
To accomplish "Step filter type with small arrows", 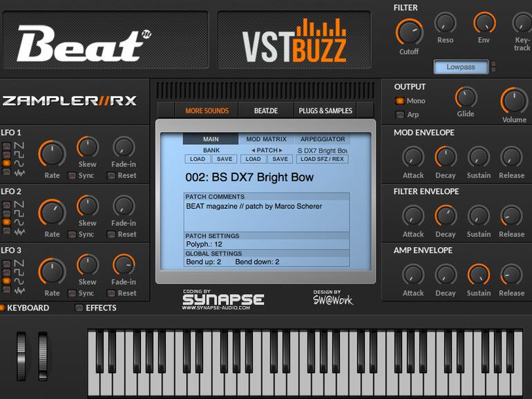I will [493, 66].
